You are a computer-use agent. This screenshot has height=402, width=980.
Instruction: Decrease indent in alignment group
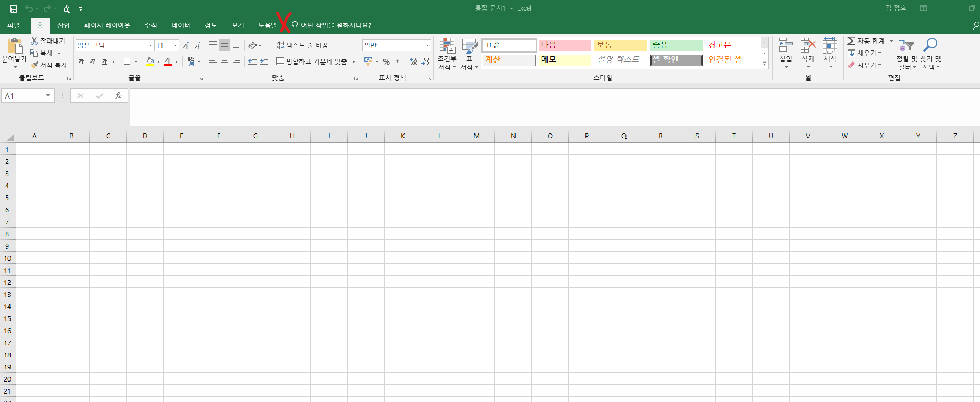pyautogui.click(x=252, y=61)
